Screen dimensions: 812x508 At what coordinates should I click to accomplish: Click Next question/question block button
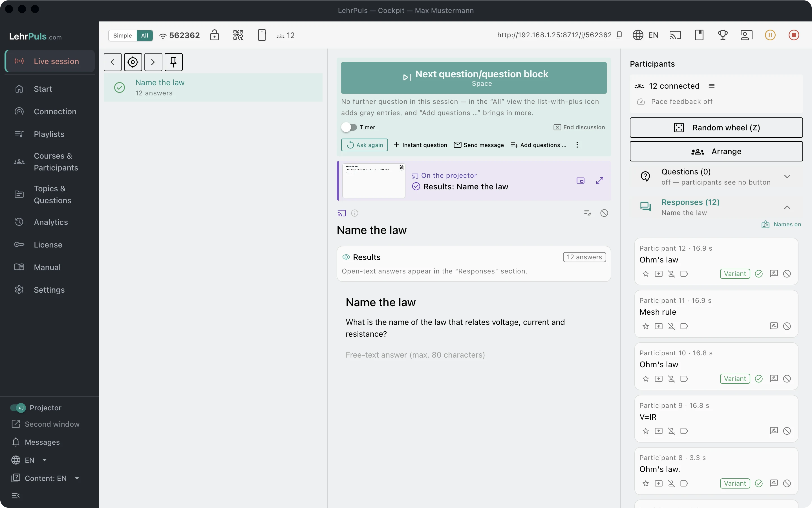click(474, 78)
